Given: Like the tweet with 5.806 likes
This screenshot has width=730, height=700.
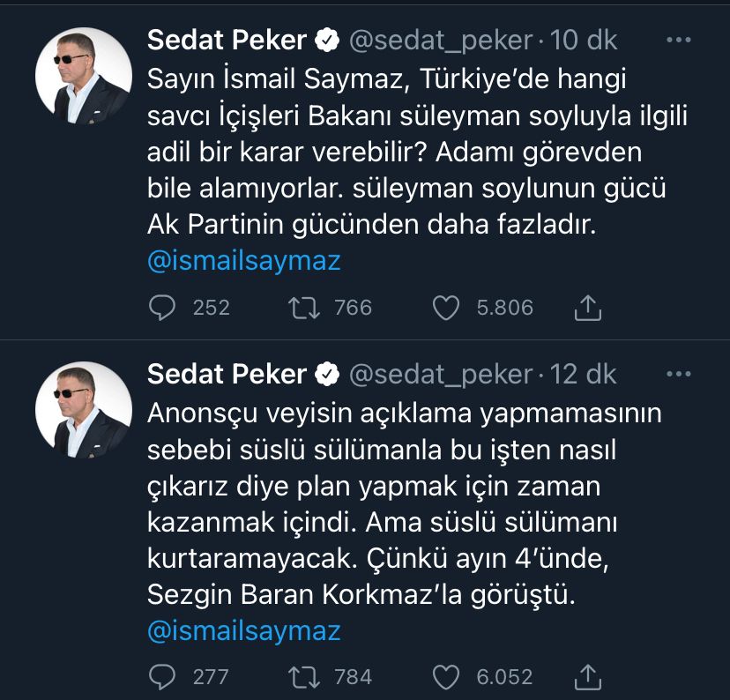Looking at the screenshot, I should click(x=445, y=308).
